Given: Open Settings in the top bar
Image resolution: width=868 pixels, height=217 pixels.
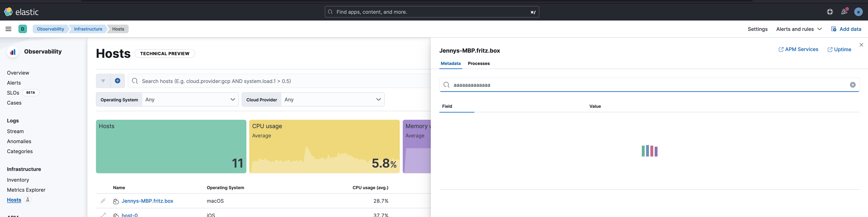Looking at the screenshot, I should (x=757, y=29).
